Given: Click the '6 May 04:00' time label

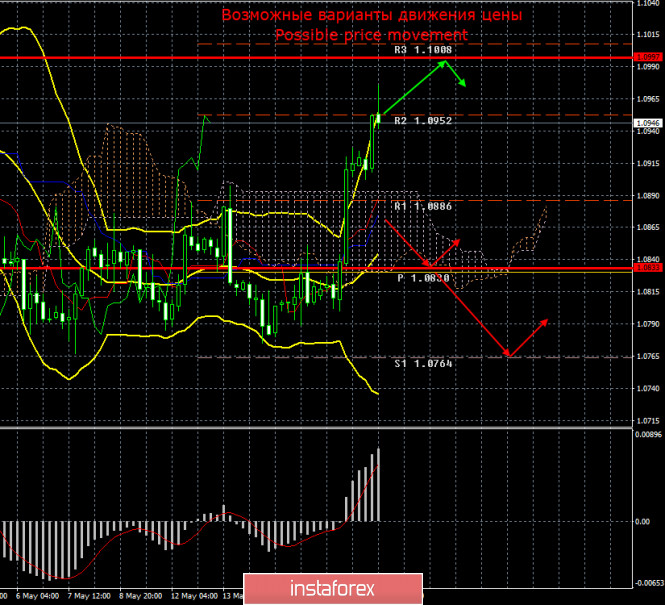Looking at the screenshot, I should click(x=37, y=596).
